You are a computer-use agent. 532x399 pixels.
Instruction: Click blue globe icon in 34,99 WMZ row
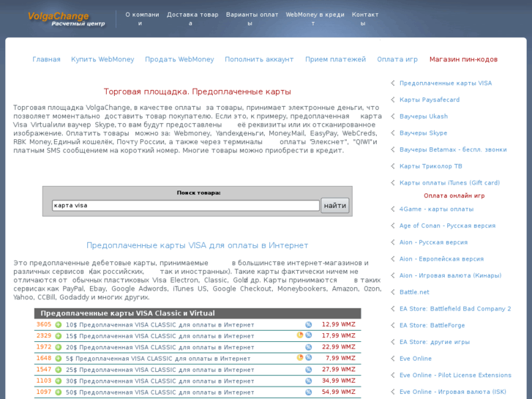(x=308, y=381)
